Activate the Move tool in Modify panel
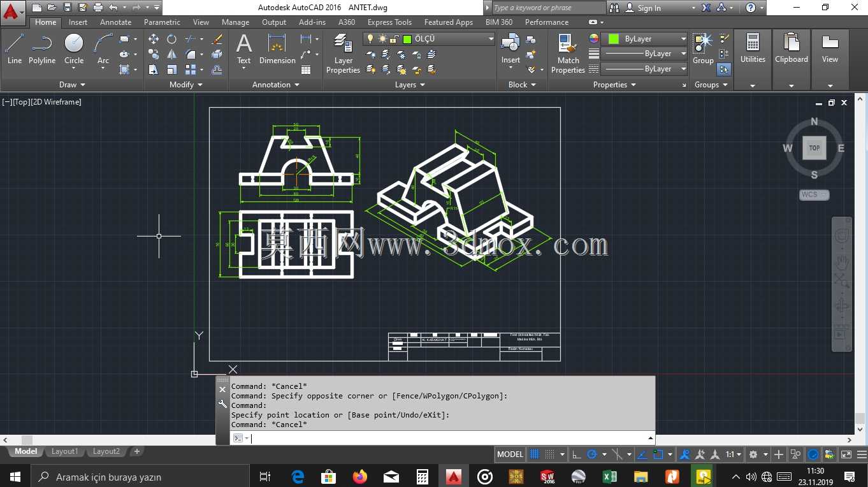 154,39
